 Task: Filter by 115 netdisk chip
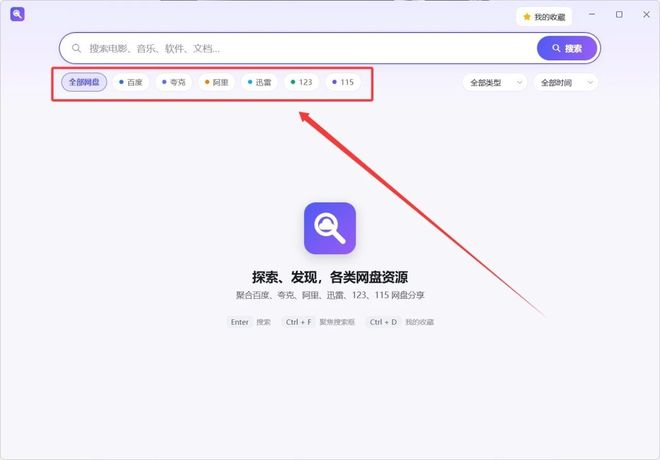click(343, 82)
